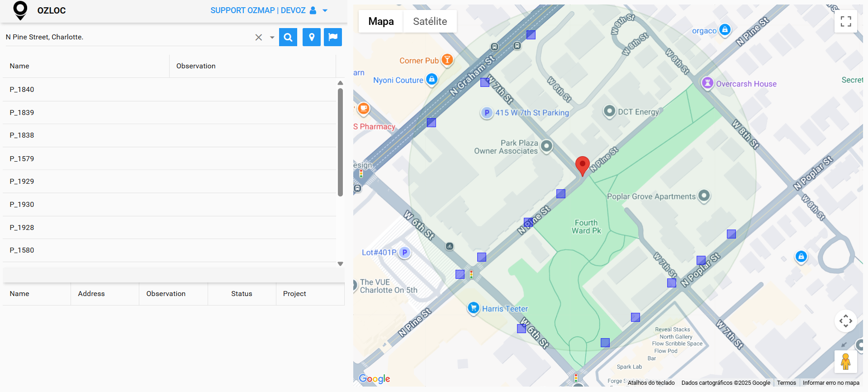Select row P_1840
This screenshot has width=868, height=392.
[x=169, y=90]
